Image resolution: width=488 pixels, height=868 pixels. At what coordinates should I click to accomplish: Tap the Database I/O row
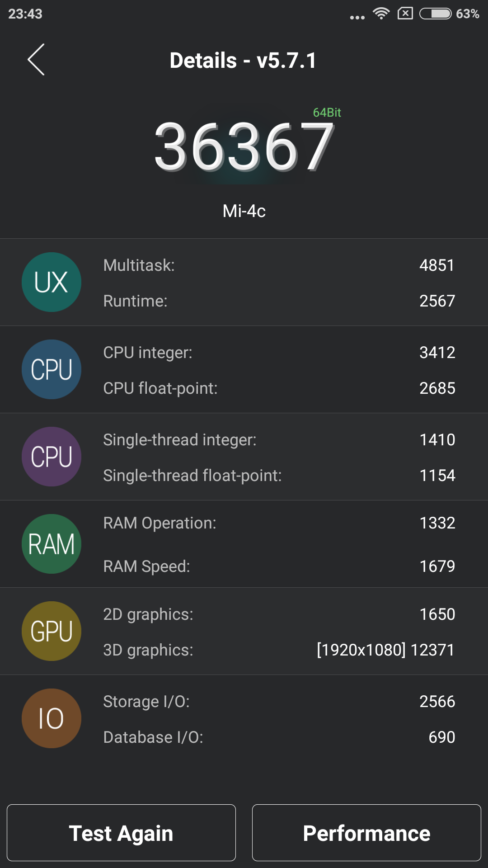coord(278,737)
